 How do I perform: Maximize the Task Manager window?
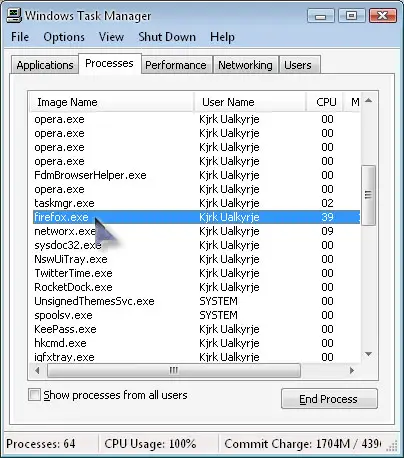click(x=351, y=16)
